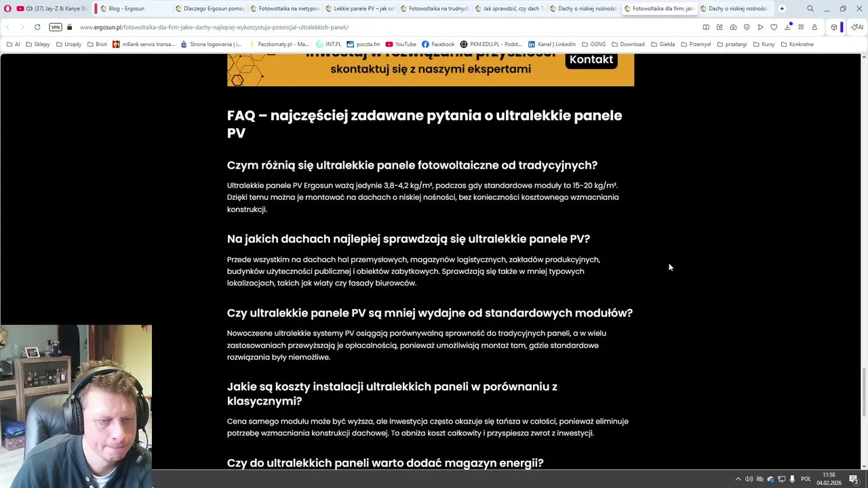Image resolution: width=868 pixels, height=488 pixels.
Task: Open the przetargi bookmarks folder
Action: [732, 44]
